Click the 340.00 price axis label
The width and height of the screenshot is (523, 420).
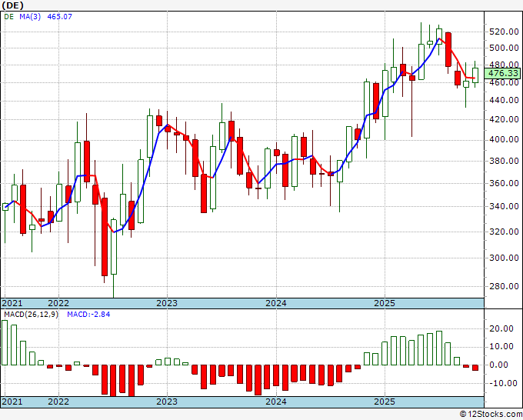click(504, 206)
